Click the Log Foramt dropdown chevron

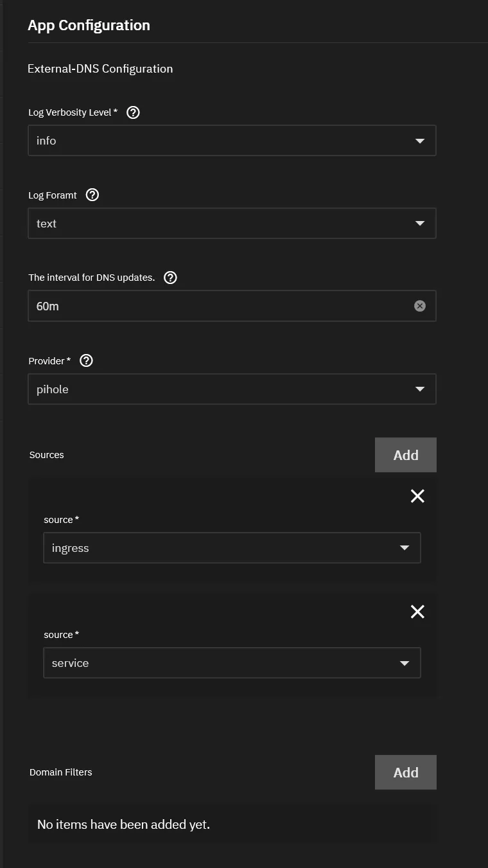[x=419, y=223]
